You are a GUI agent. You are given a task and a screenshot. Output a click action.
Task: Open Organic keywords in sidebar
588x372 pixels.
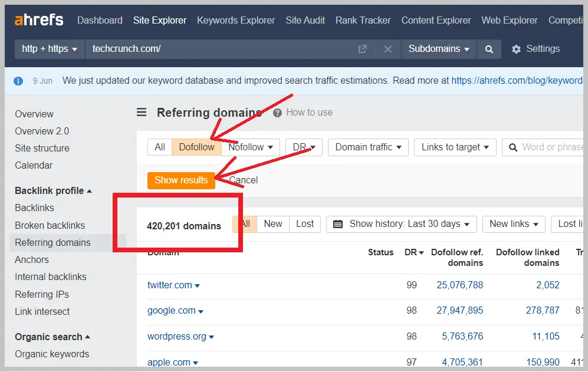coord(52,354)
